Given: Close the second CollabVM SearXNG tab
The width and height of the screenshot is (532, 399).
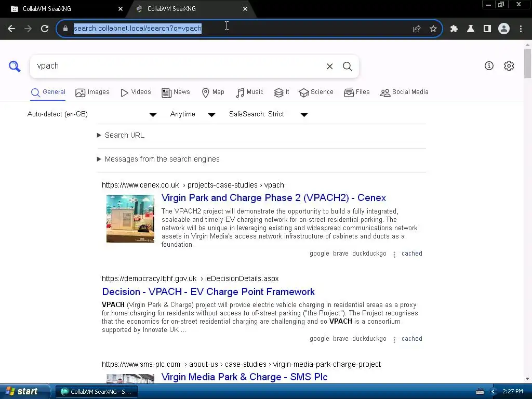Looking at the screenshot, I should (x=245, y=9).
